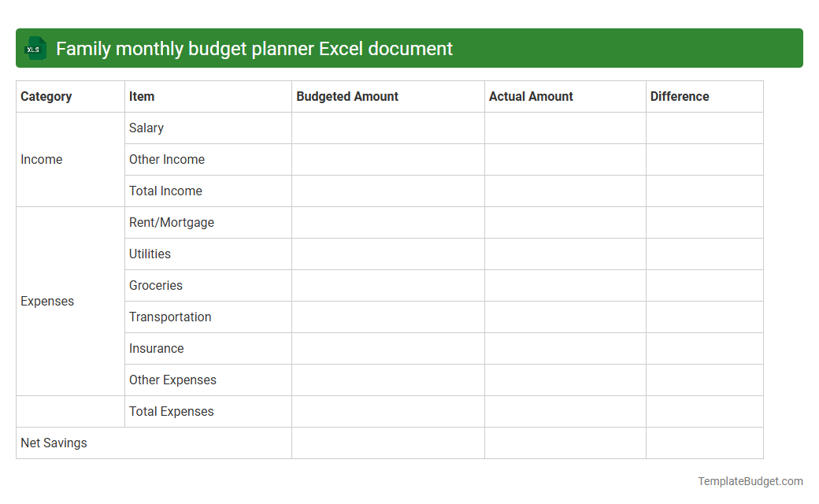The height and width of the screenshot is (504, 819).
Task: Select the Groceries item cell
Action: click(x=156, y=285)
